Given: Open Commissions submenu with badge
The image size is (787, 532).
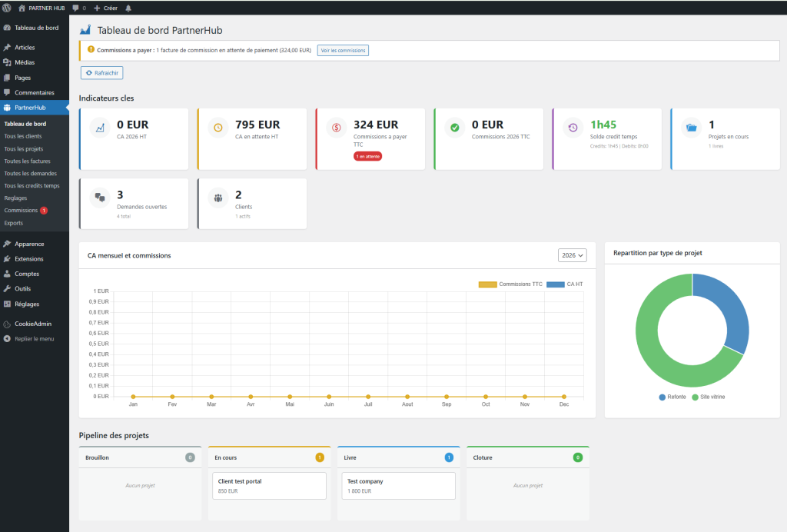Looking at the screenshot, I should [25, 211].
